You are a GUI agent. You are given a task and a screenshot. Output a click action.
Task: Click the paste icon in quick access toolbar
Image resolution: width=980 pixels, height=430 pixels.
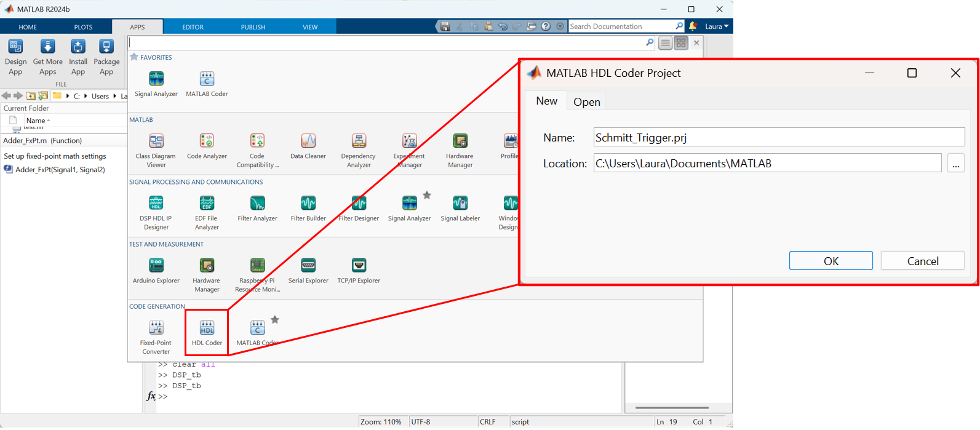click(488, 26)
